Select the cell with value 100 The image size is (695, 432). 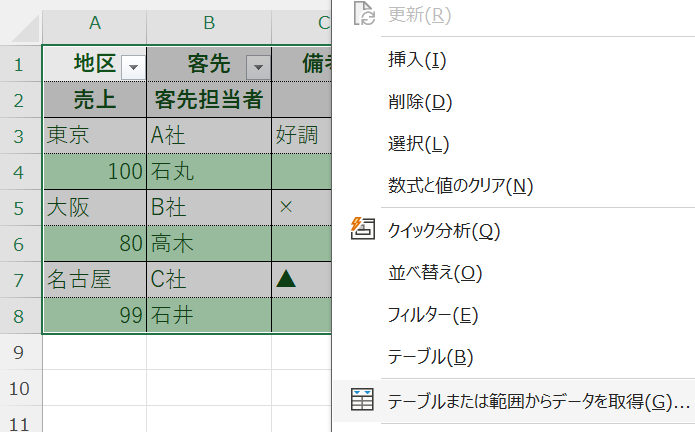coord(95,171)
